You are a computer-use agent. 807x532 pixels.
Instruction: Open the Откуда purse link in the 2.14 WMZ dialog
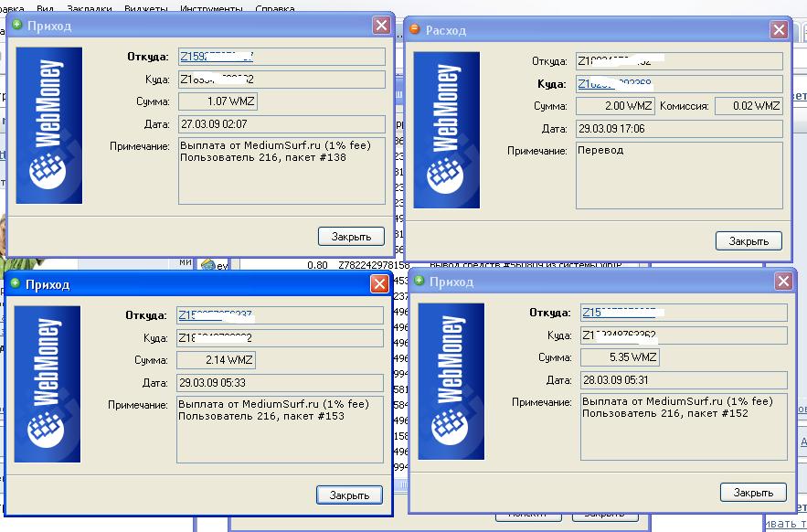coord(215,315)
